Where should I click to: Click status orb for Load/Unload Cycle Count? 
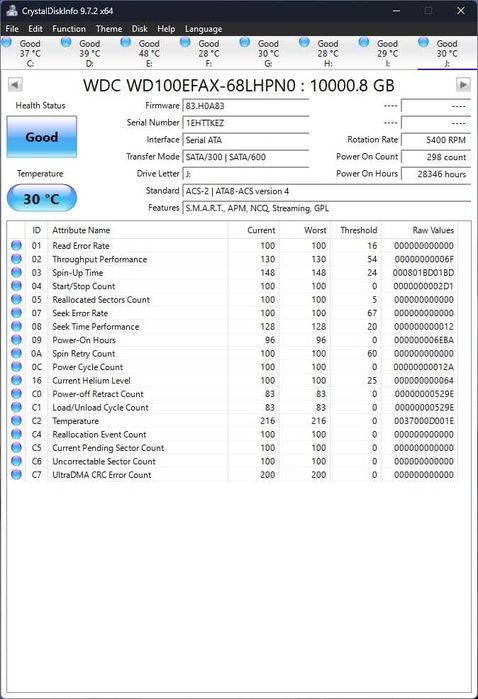pyautogui.click(x=16, y=407)
